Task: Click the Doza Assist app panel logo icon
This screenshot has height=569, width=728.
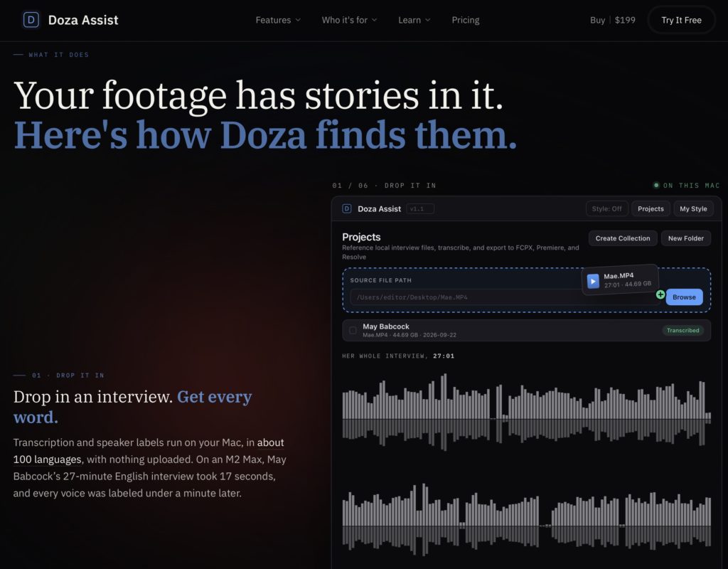Action: tap(347, 208)
